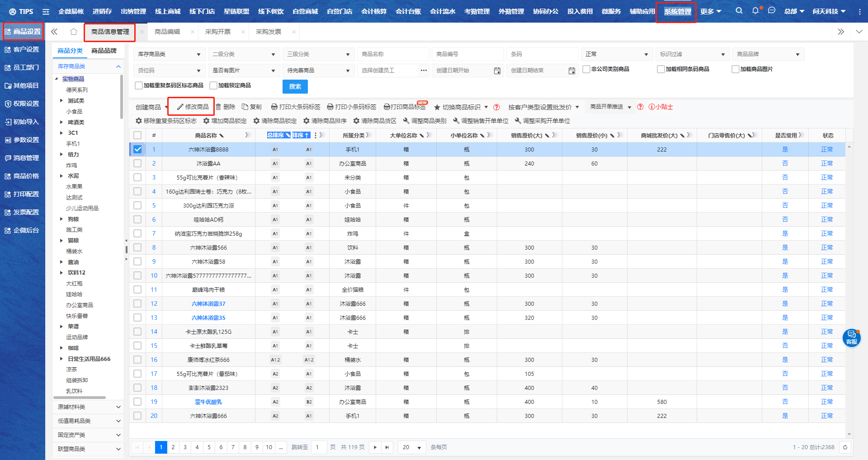Toggle the 加载商品图片 checkbox
The width and height of the screenshot is (868, 460).
point(736,69)
